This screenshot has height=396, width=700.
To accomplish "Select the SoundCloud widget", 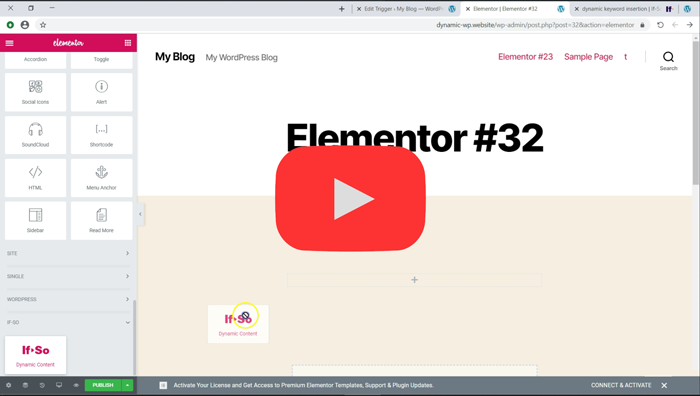I will pos(35,135).
